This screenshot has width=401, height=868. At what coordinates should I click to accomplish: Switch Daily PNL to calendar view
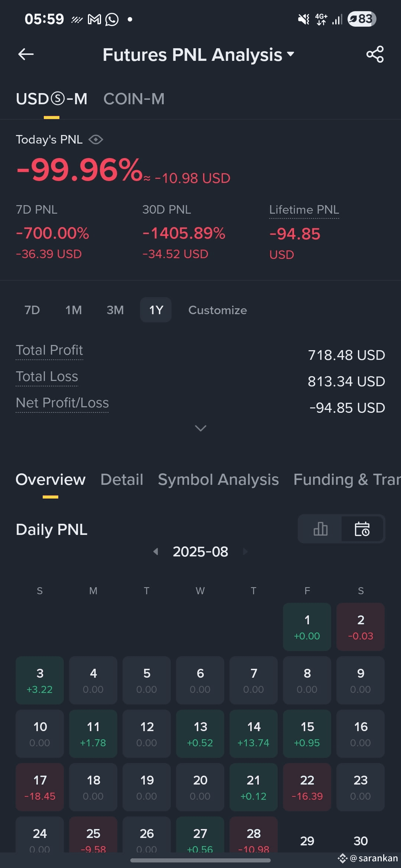click(362, 529)
